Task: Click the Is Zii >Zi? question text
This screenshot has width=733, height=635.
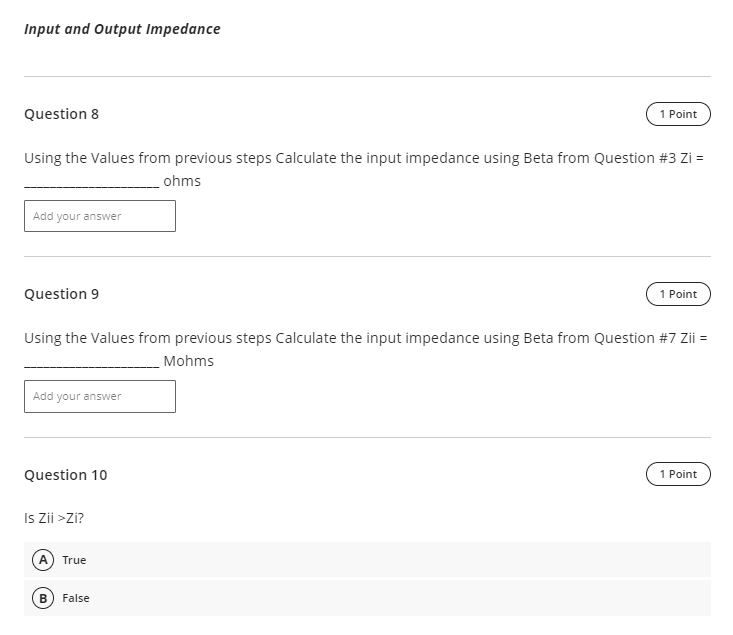Action: (54, 518)
